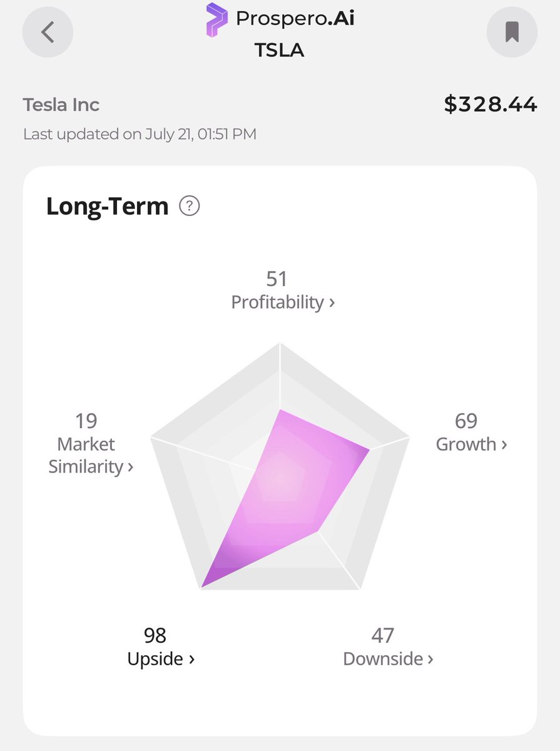The width and height of the screenshot is (560, 751).
Task: Click the Long-Term section heading
Action: (108, 206)
